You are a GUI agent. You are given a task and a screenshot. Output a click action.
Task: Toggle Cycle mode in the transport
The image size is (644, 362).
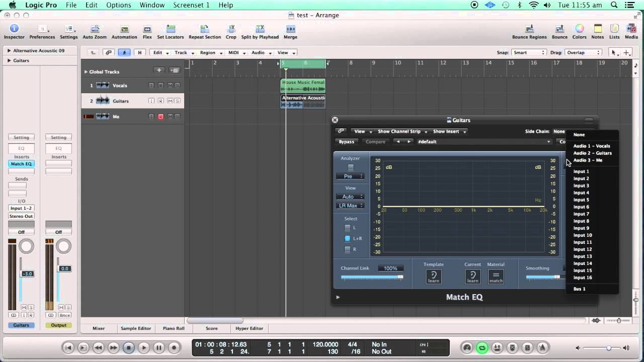click(x=482, y=347)
